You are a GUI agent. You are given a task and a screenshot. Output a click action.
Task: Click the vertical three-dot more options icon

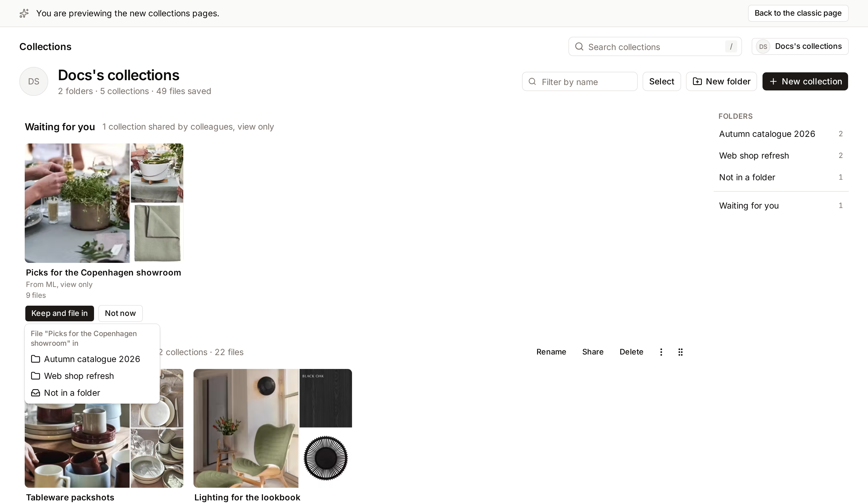point(661,352)
